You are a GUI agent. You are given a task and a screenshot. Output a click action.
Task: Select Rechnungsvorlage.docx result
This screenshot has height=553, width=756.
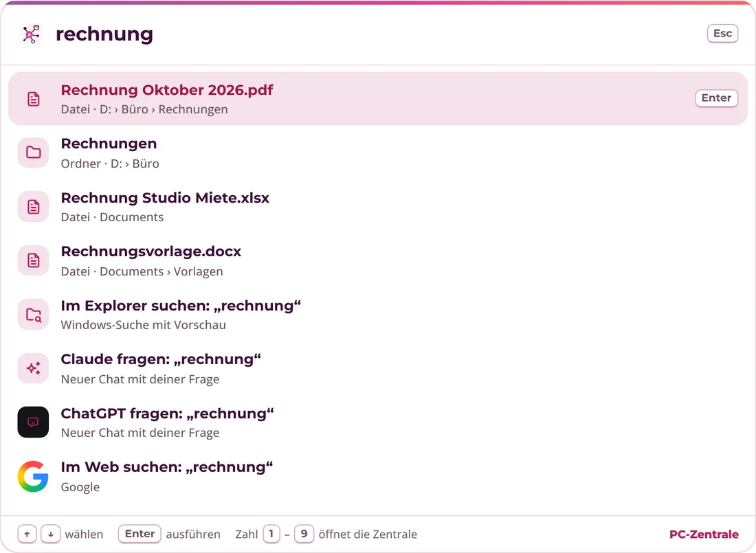tap(378, 261)
